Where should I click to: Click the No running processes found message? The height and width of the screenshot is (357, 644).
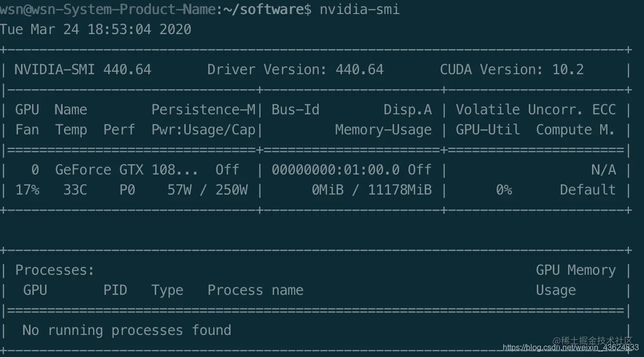click(127, 330)
